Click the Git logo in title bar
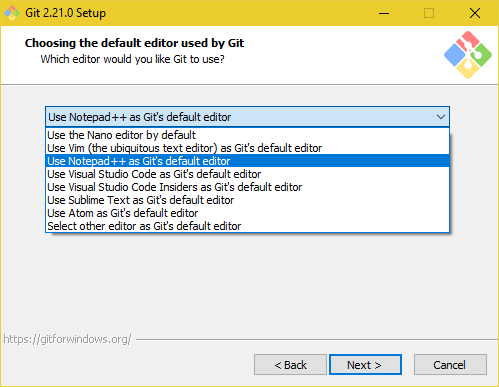499x387 pixels. [x=12, y=13]
